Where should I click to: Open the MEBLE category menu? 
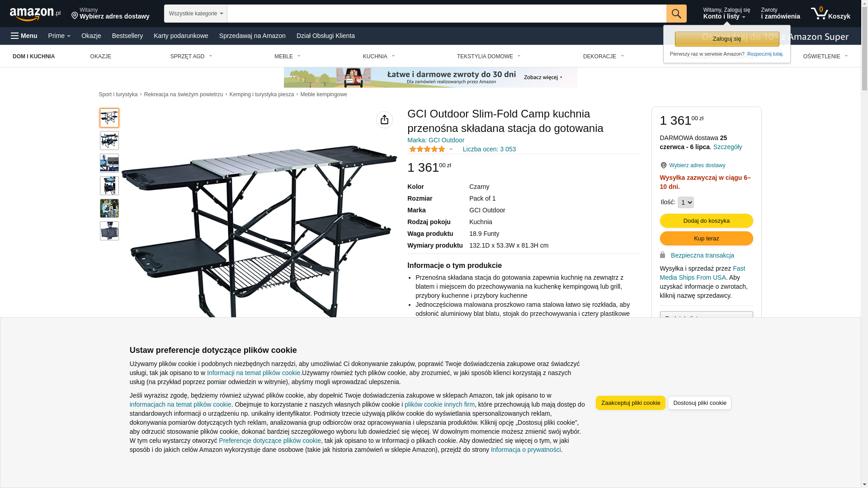288,56
